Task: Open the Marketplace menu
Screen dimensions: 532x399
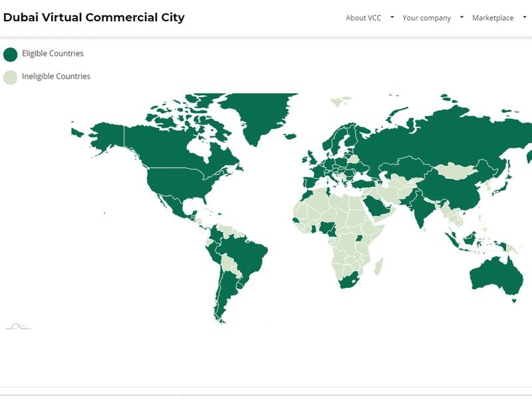Action: pyautogui.click(x=493, y=18)
